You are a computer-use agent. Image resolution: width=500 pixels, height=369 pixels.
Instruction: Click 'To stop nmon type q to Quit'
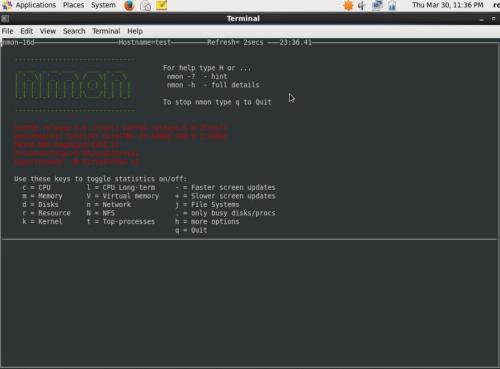point(217,102)
